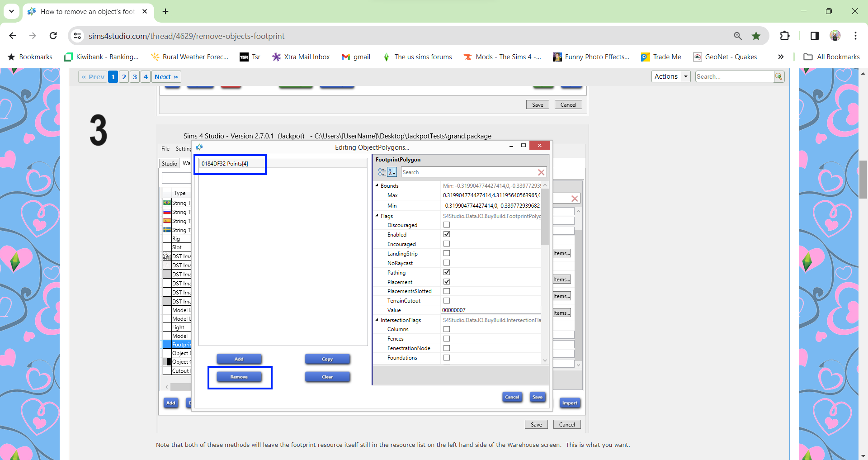Click the Next » pagination link
Screen dimensions: 868x460
point(166,76)
